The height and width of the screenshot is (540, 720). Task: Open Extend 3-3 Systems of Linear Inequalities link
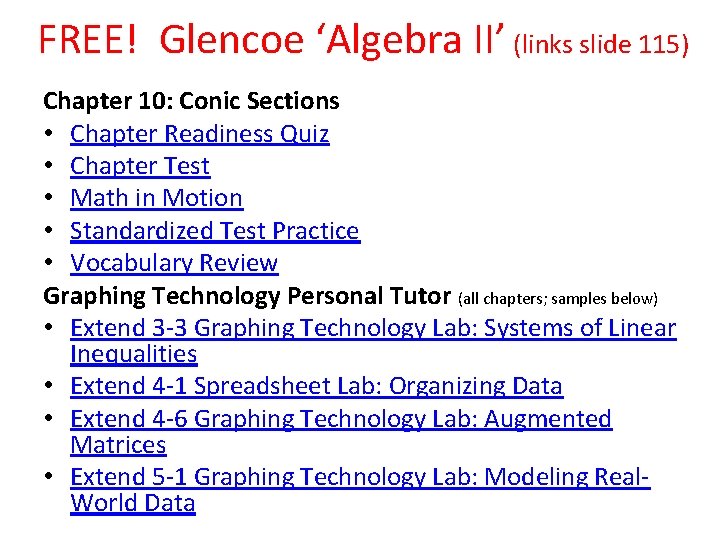[373, 341]
